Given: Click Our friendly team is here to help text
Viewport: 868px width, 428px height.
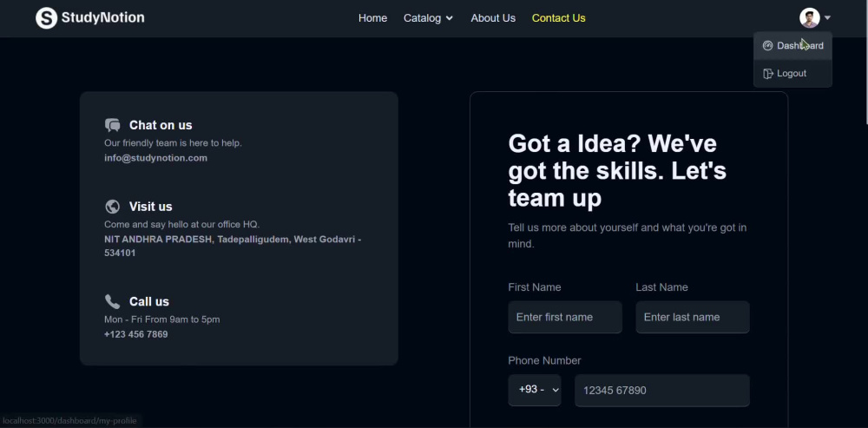Looking at the screenshot, I should 174,143.
